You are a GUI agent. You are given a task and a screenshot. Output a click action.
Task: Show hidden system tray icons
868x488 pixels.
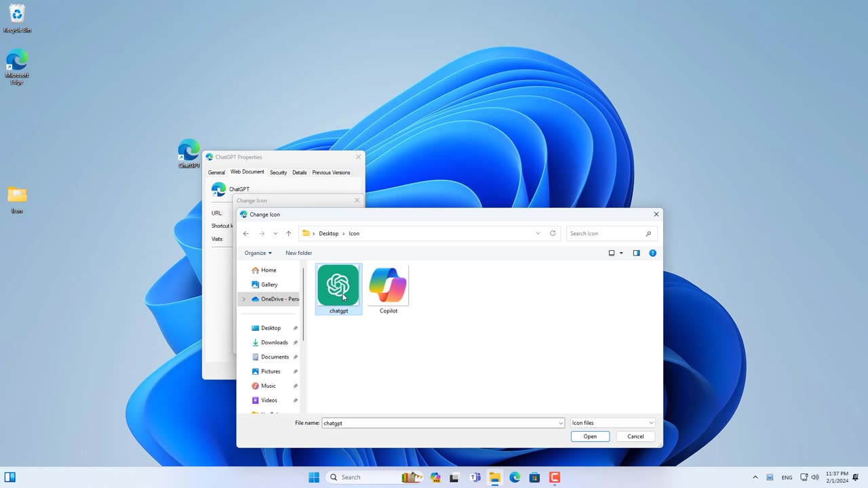click(x=755, y=477)
